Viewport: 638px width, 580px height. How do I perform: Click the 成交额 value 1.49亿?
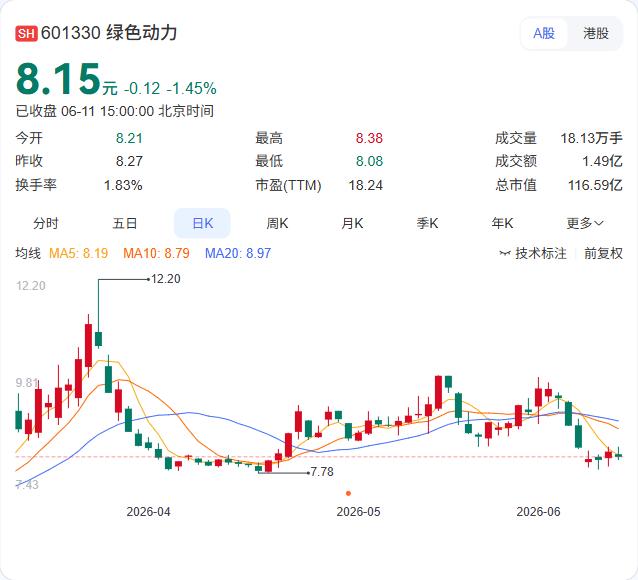click(x=602, y=161)
